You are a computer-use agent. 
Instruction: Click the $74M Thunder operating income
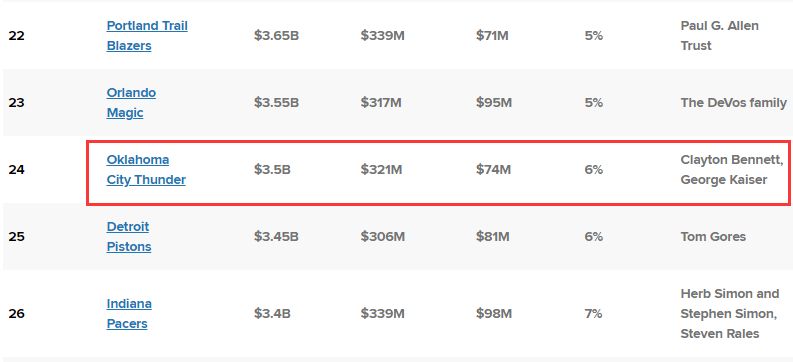493,169
